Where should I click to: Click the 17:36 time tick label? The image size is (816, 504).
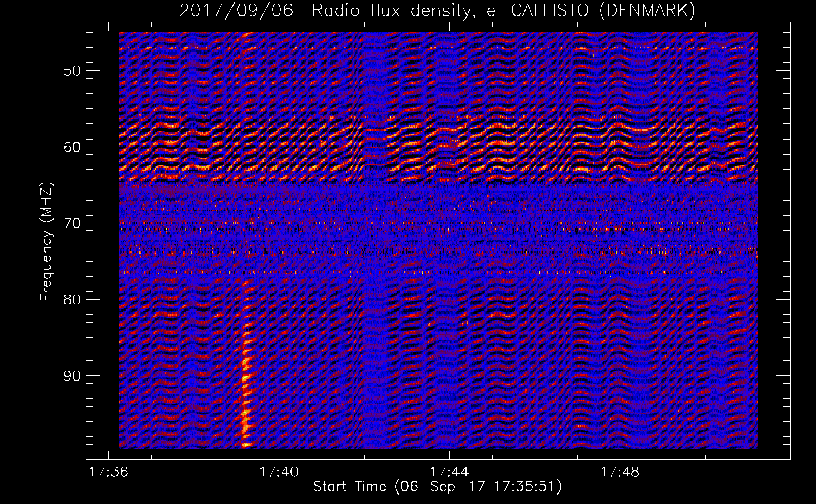[108, 472]
